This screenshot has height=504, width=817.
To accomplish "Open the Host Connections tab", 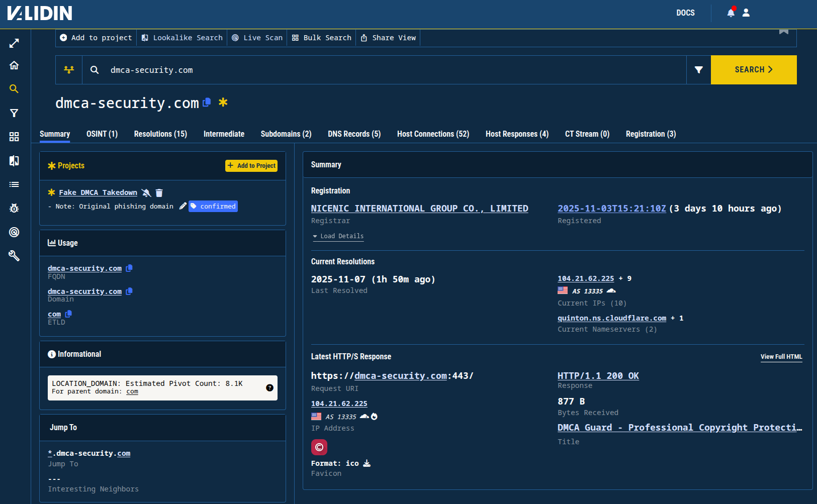I will [x=432, y=134].
